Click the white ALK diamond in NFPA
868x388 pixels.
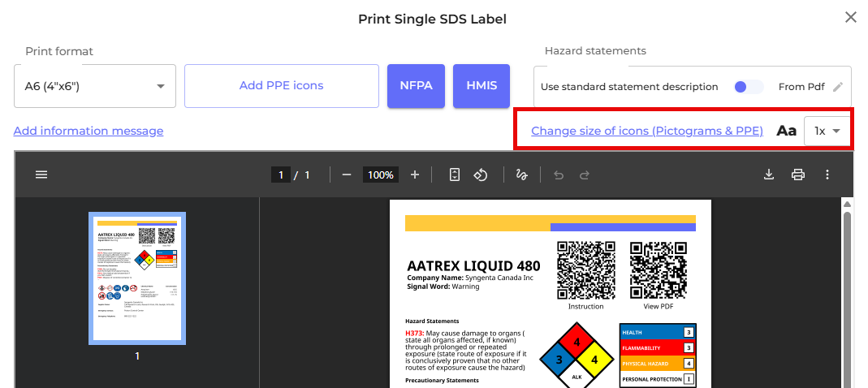577,377
